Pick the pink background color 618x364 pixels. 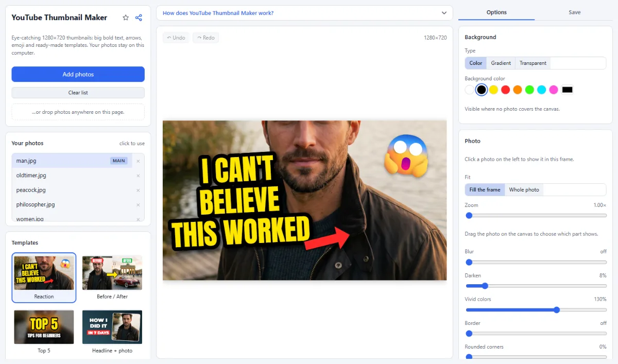click(554, 90)
